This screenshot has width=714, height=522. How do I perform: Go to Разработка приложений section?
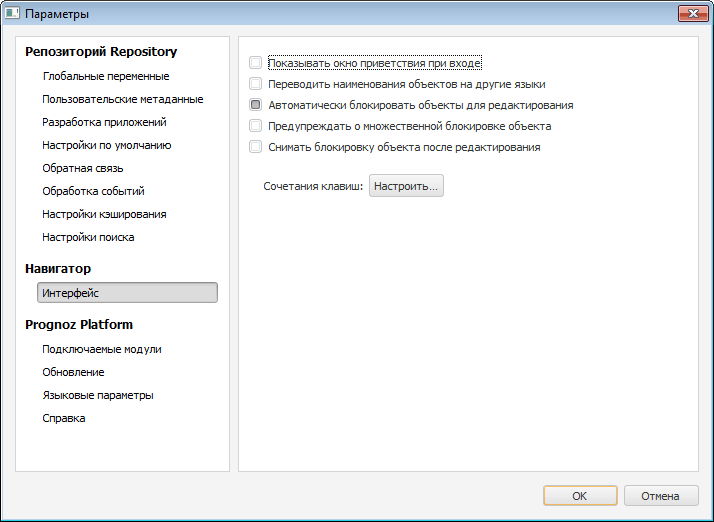click(104, 122)
